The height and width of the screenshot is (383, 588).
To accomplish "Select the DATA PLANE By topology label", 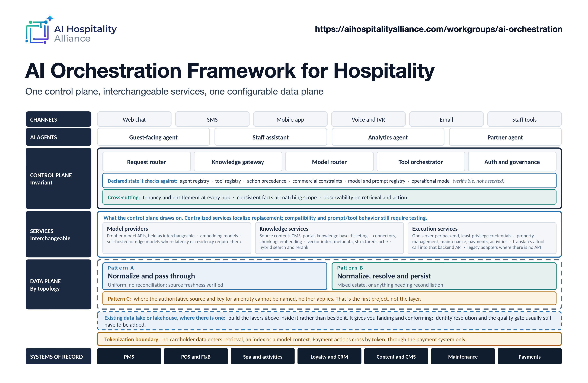I will point(59,285).
